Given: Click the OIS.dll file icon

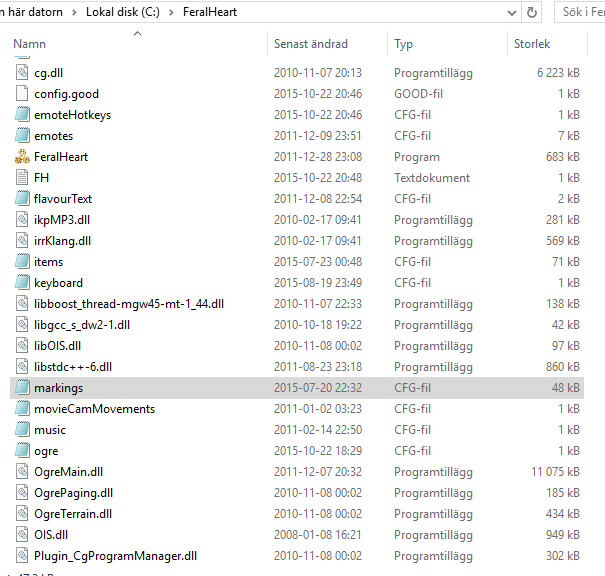Looking at the screenshot, I should coord(22,534).
